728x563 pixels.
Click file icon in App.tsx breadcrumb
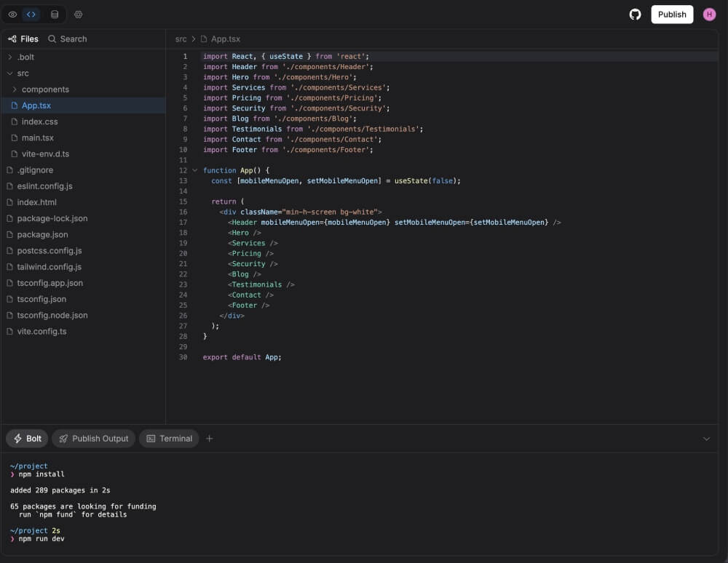tap(204, 39)
